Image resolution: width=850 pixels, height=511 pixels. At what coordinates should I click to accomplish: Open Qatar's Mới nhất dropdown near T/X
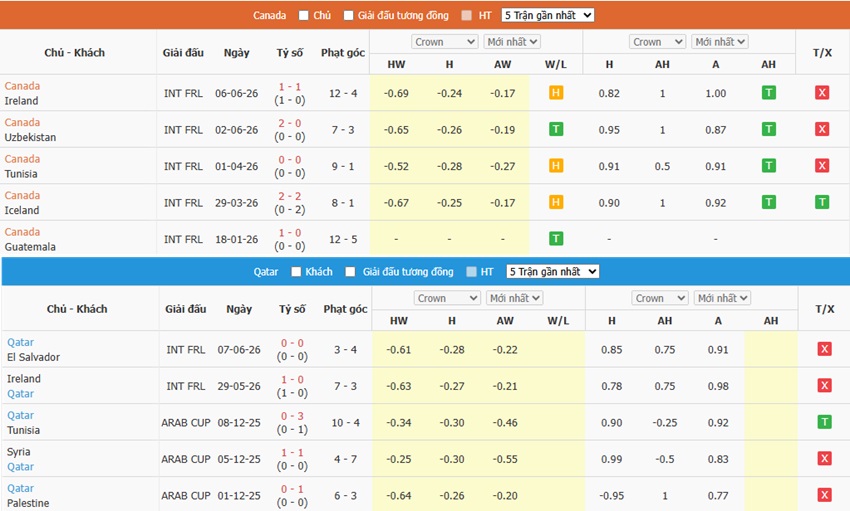tap(723, 298)
